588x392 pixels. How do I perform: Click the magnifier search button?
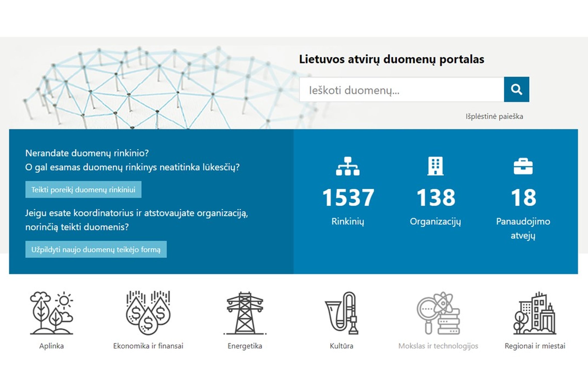pos(516,89)
